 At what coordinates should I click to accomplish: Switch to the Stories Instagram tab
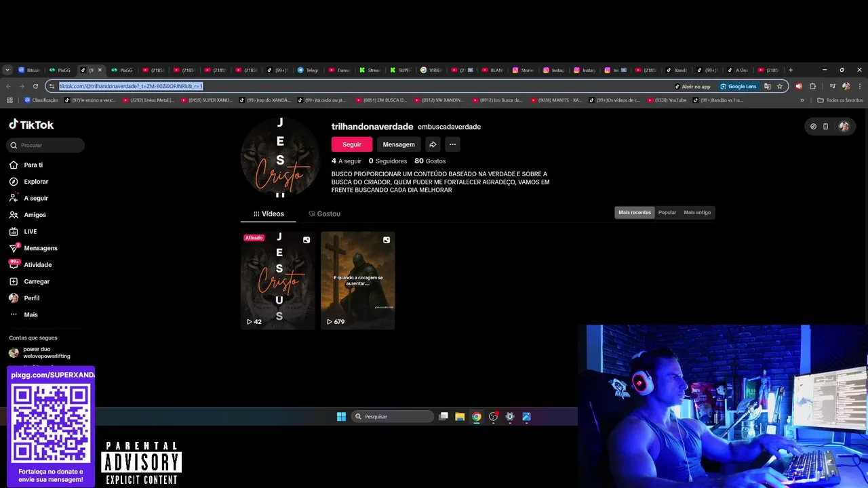(x=524, y=70)
